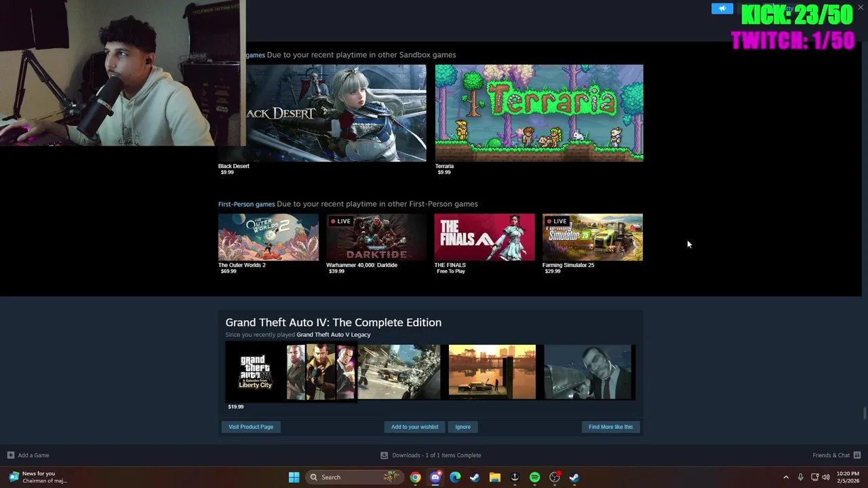Open Downloads - 1 of 1 Items Complete
This screenshot has width=868, height=488.
pos(437,455)
